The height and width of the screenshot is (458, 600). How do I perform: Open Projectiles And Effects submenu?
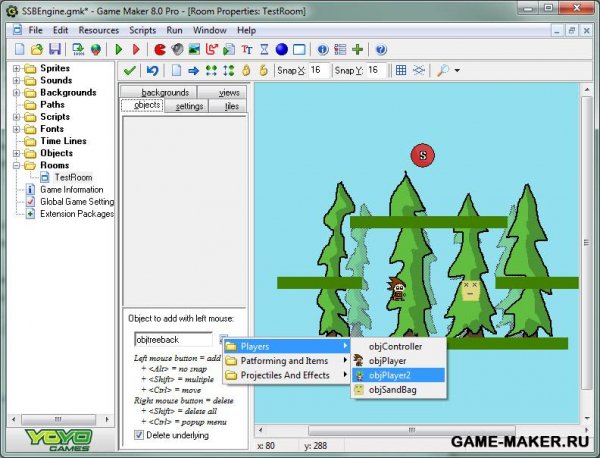[x=287, y=375]
